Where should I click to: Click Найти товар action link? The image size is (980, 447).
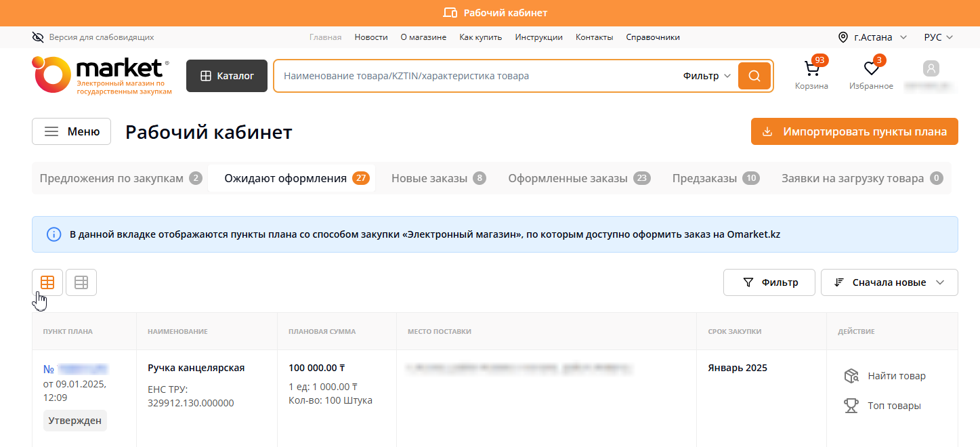coord(896,376)
